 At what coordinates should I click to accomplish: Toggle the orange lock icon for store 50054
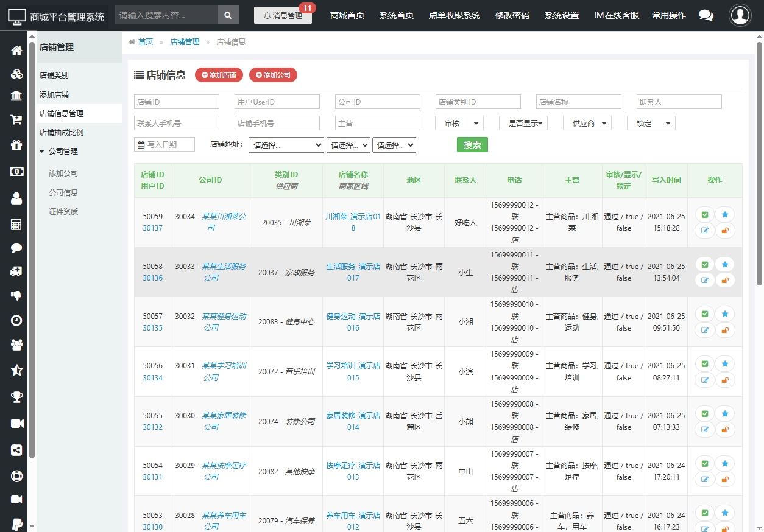tap(725, 480)
